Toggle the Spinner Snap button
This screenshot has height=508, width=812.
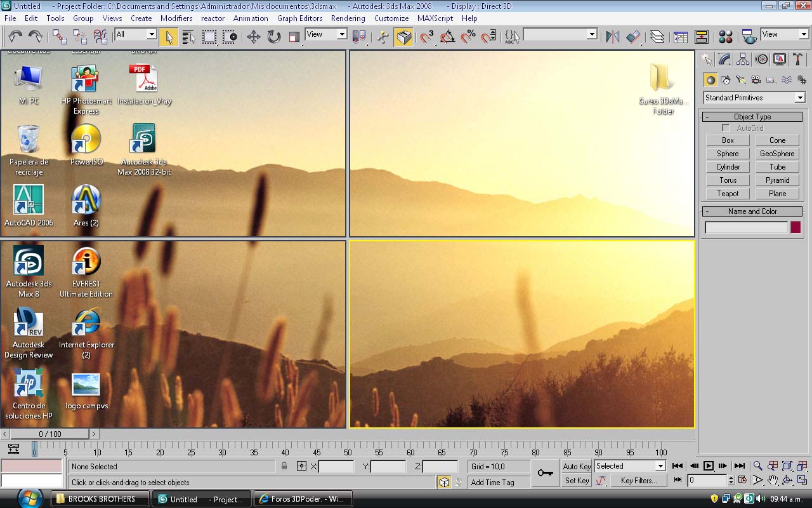pos(488,37)
